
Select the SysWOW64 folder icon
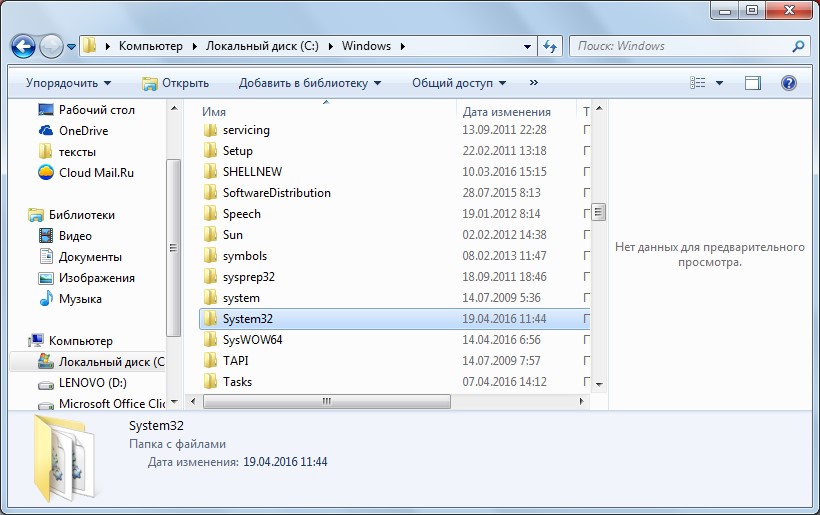click(210, 339)
